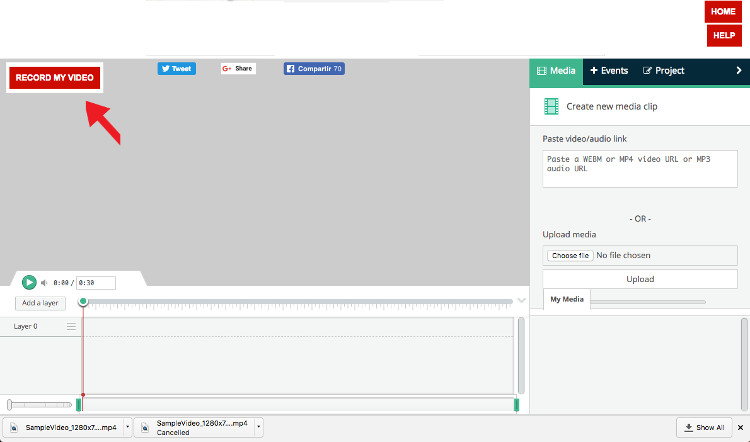750x442 pixels.
Task: Click the Facebook Compartir button
Action: pos(313,69)
